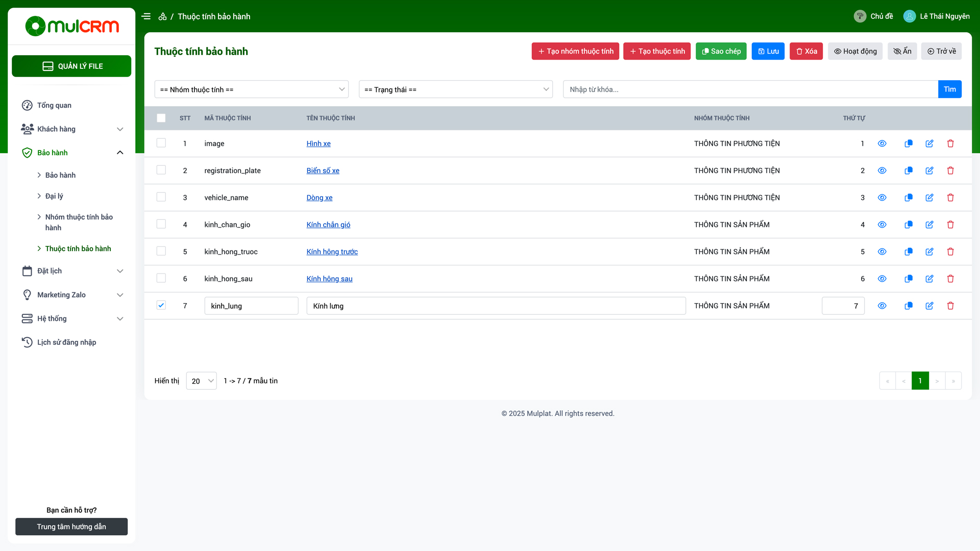Toggle visibility eye for kinh_hong_truoc row
980x551 pixels.
[x=882, y=252]
